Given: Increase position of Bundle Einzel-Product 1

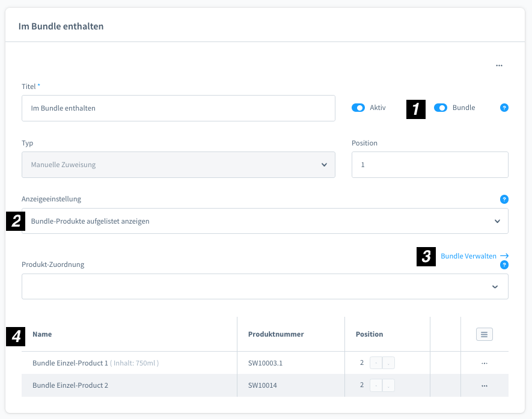Looking at the screenshot, I should pyautogui.click(x=376, y=363).
